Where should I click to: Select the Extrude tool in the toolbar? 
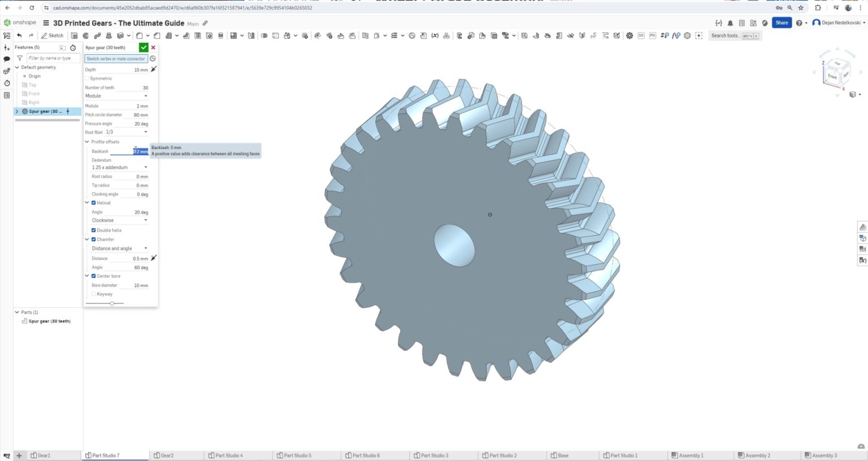point(74,35)
